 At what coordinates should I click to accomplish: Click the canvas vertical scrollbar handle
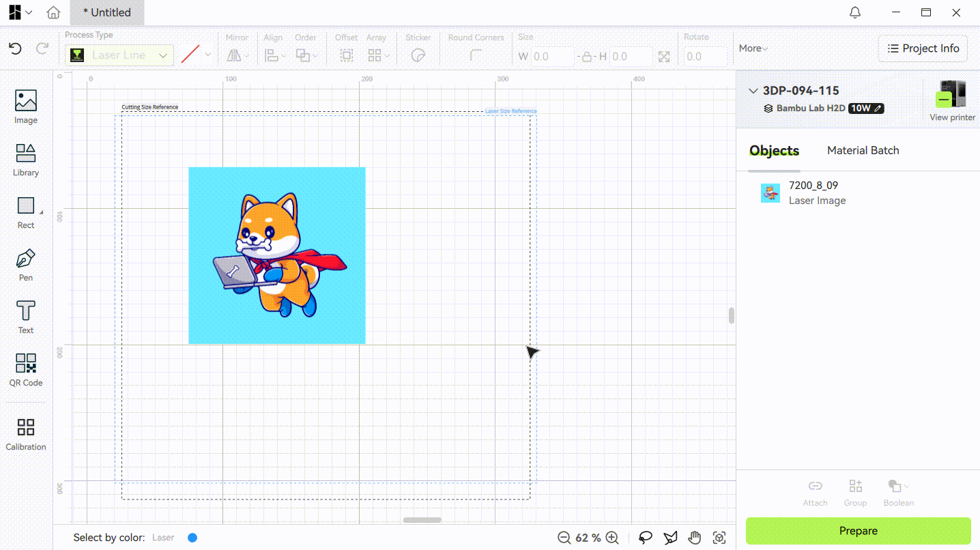click(x=732, y=315)
